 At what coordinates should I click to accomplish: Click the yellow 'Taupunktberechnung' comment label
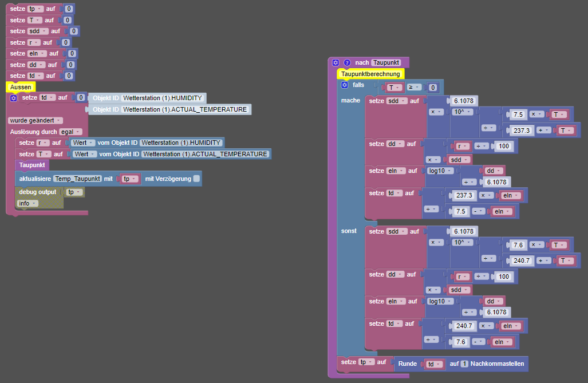pyautogui.click(x=370, y=74)
